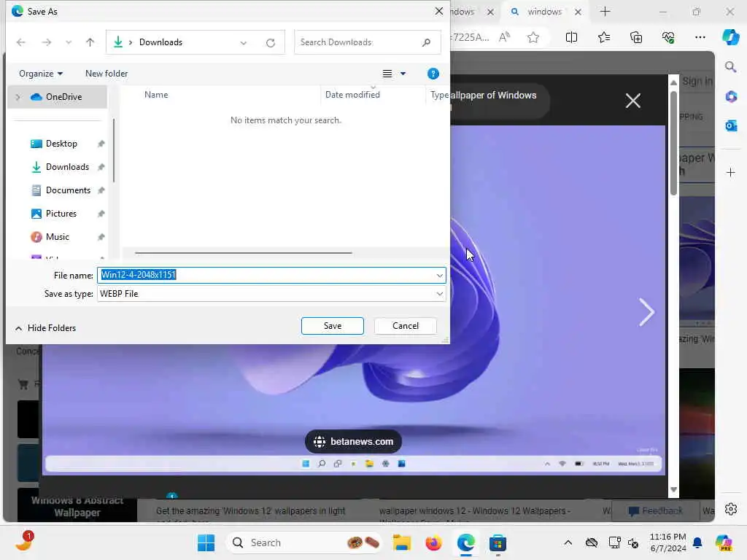Collapse folders with Hide Folders
This screenshot has width=747, height=560.
pos(45,328)
